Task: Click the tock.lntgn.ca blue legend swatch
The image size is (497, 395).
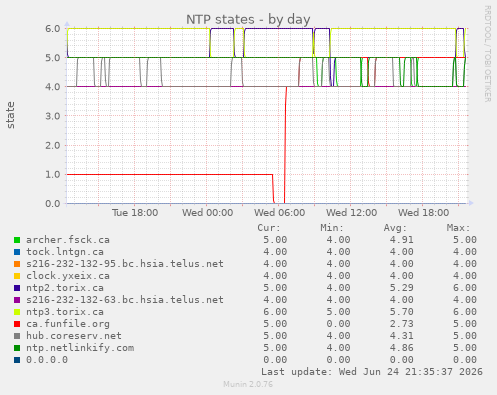Action: click(17, 252)
